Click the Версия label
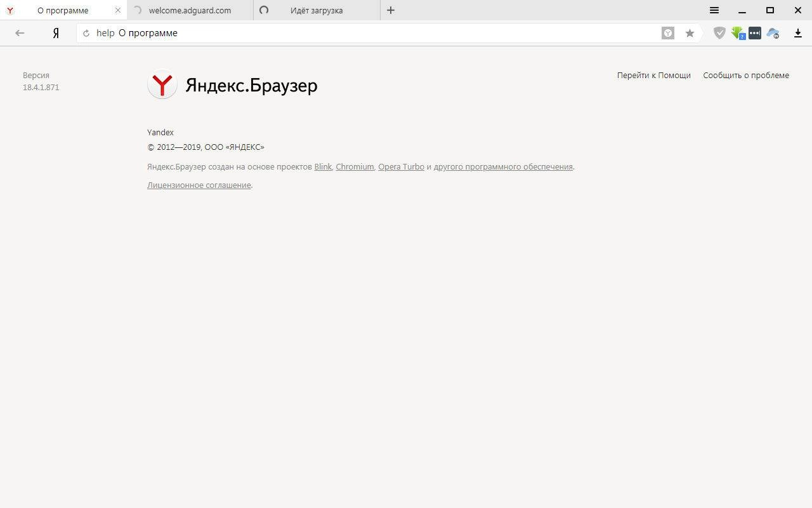This screenshot has width=812, height=508. [x=36, y=75]
